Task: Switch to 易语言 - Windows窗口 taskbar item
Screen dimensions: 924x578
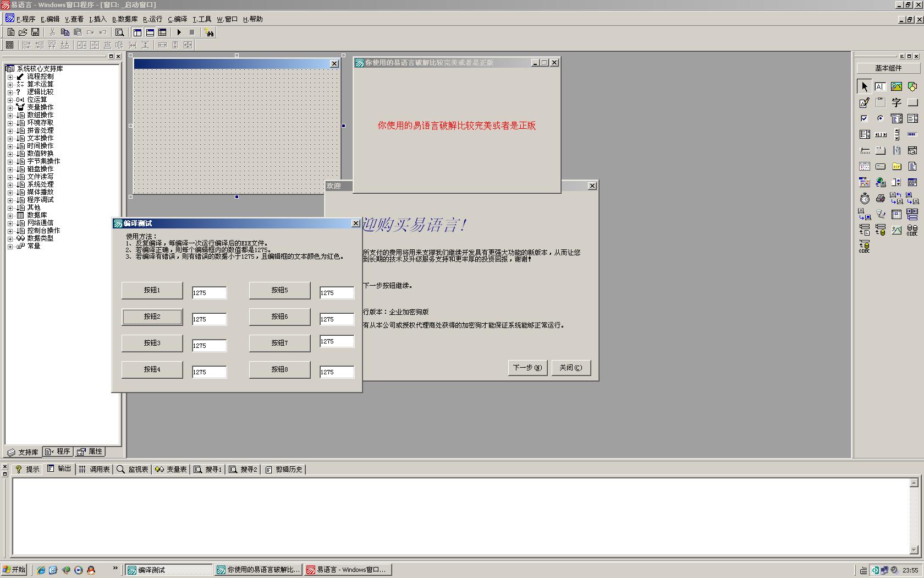Action: coord(348,570)
